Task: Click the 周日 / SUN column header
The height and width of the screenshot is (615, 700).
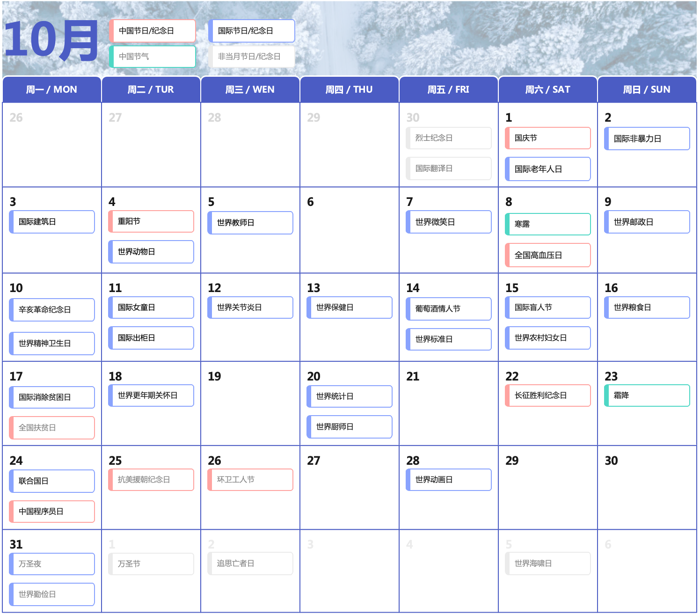Action: point(647,89)
